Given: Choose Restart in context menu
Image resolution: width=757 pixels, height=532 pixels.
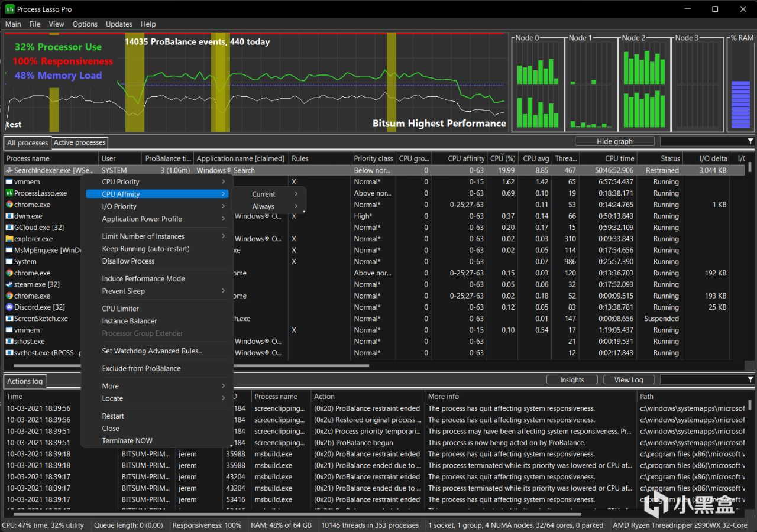Looking at the screenshot, I should (x=157, y=416).
